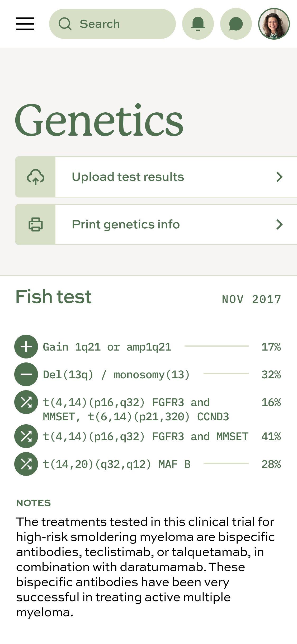Open notifications bell icon
Screen dimensions: 297x644
[x=198, y=24]
